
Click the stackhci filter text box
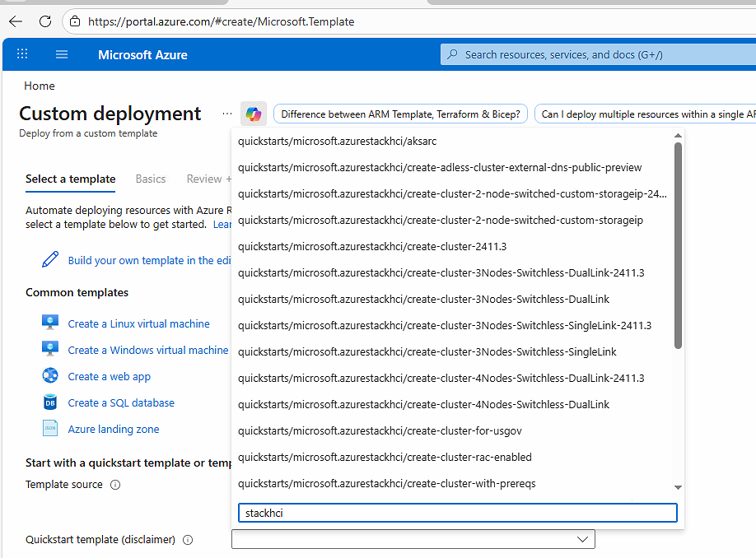click(x=457, y=513)
